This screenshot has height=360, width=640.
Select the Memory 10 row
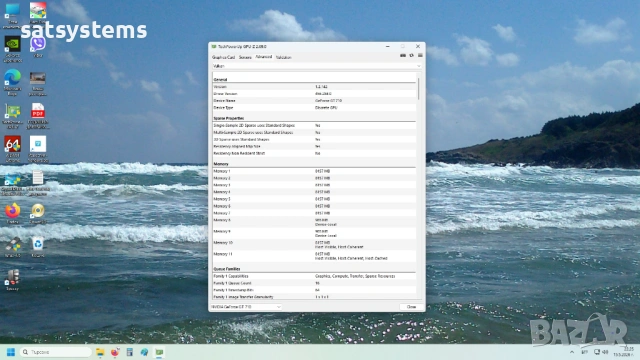pos(314,244)
